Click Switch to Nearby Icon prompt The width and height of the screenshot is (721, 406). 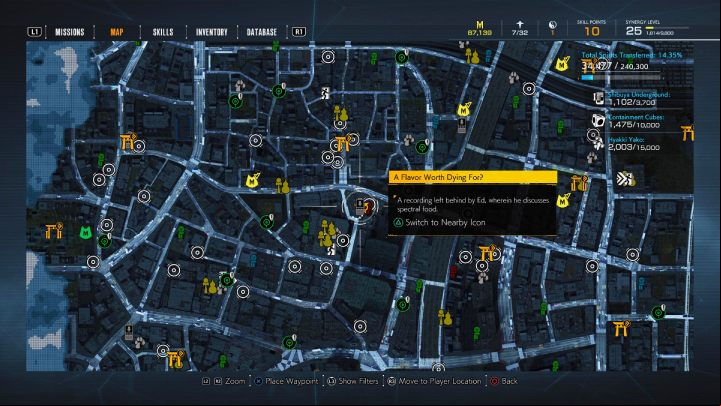pyautogui.click(x=440, y=223)
